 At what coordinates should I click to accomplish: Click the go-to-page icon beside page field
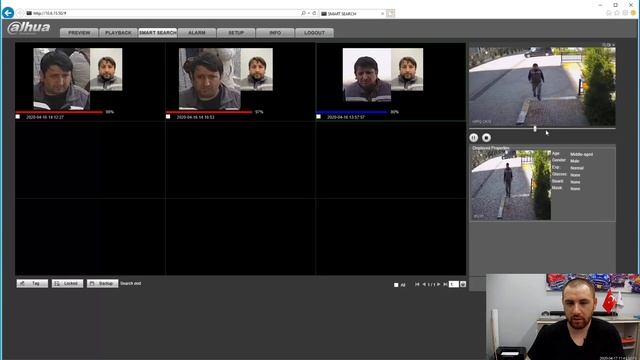(463, 284)
